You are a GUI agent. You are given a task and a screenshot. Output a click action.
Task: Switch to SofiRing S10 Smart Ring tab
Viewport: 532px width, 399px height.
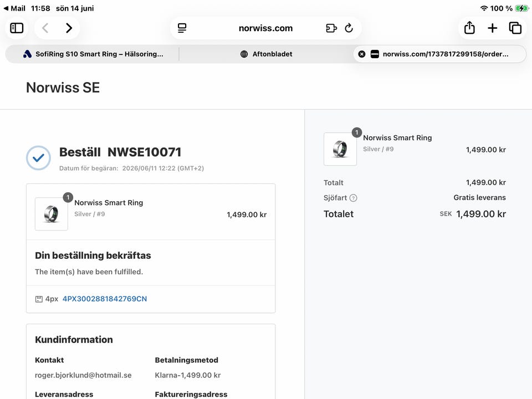pos(93,54)
